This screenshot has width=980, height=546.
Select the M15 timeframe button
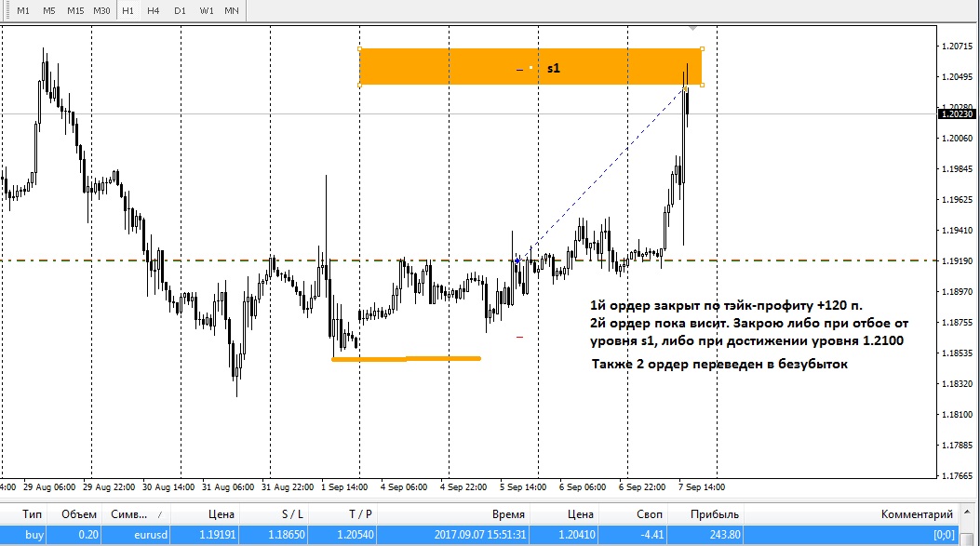[75, 10]
